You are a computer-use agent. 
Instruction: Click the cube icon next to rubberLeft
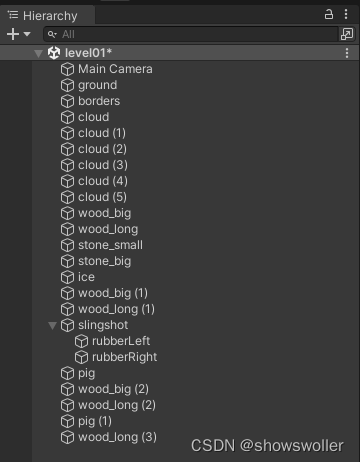[x=81, y=341]
